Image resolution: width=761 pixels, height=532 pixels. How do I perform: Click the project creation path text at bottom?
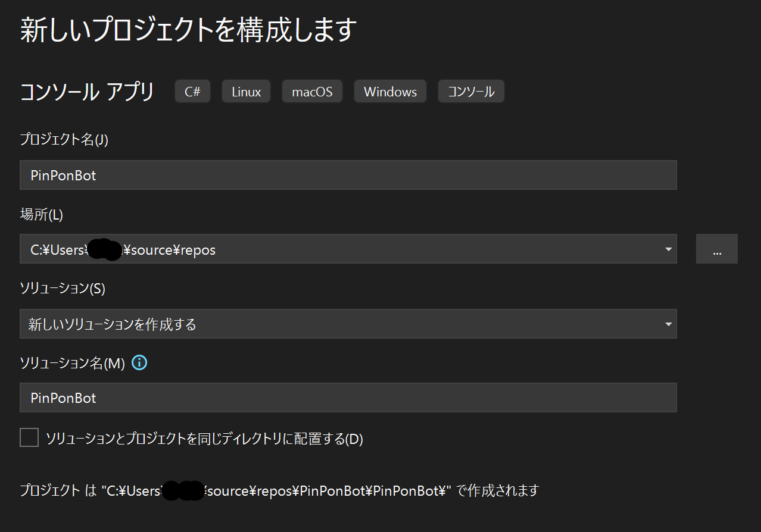[x=279, y=491]
